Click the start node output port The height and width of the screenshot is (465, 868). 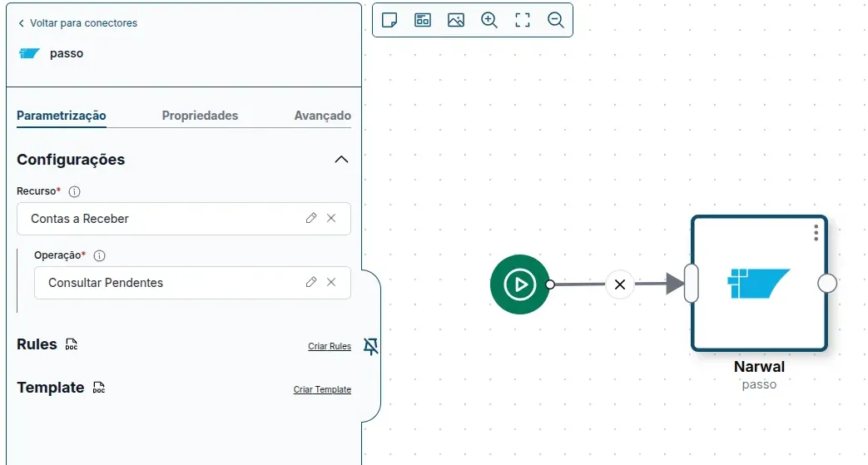pos(550,284)
